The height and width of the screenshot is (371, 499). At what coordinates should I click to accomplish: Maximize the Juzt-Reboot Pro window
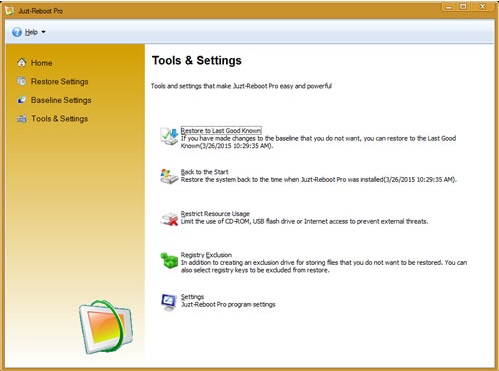click(463, 7)
